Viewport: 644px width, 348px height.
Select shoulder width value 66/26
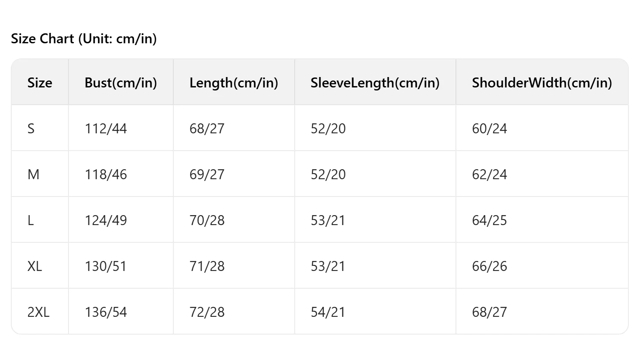coord(489,266)
